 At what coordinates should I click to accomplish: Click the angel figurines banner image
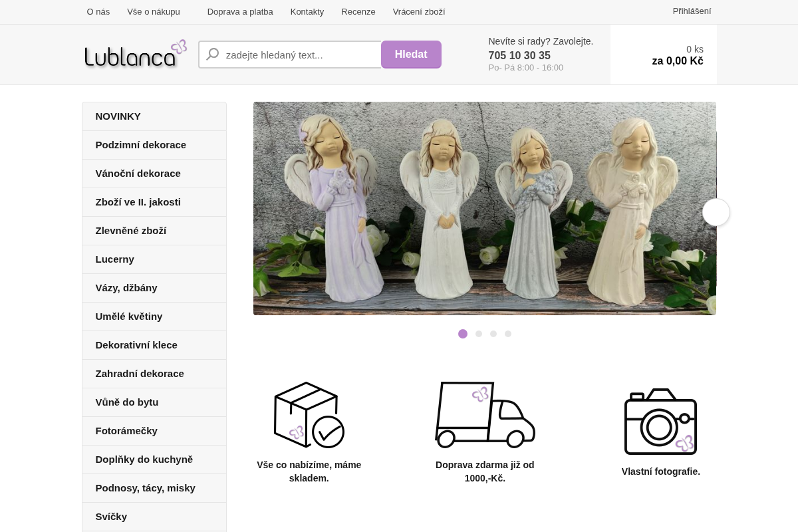coord(485,208)
